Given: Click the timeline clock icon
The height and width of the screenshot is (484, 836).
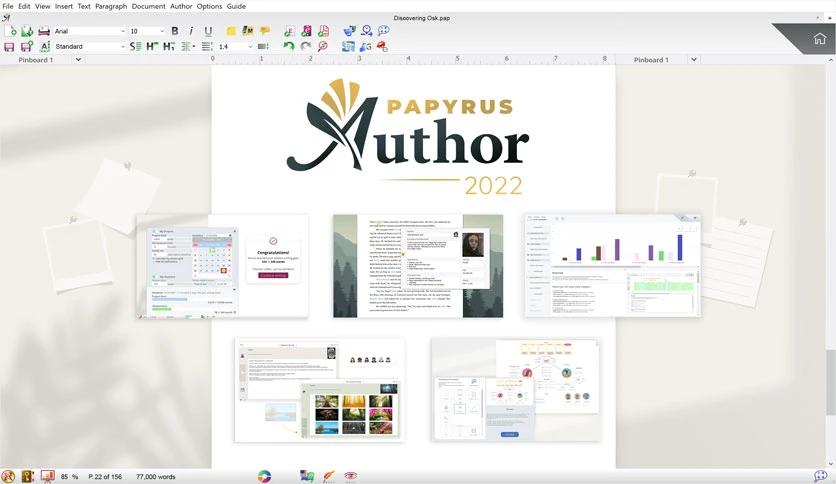Looking at the screenshot, I should tap(366, 31).
